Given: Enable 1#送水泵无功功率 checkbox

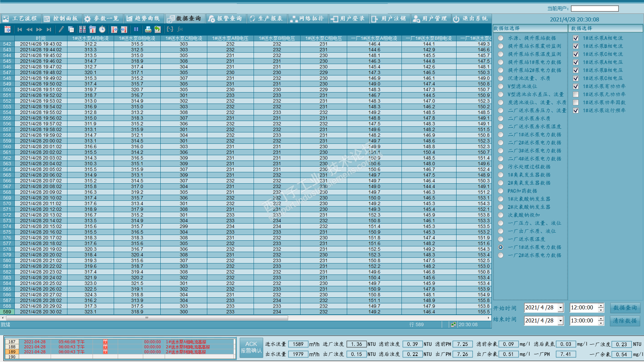Looking at the screenshot, I should [576, 95].
